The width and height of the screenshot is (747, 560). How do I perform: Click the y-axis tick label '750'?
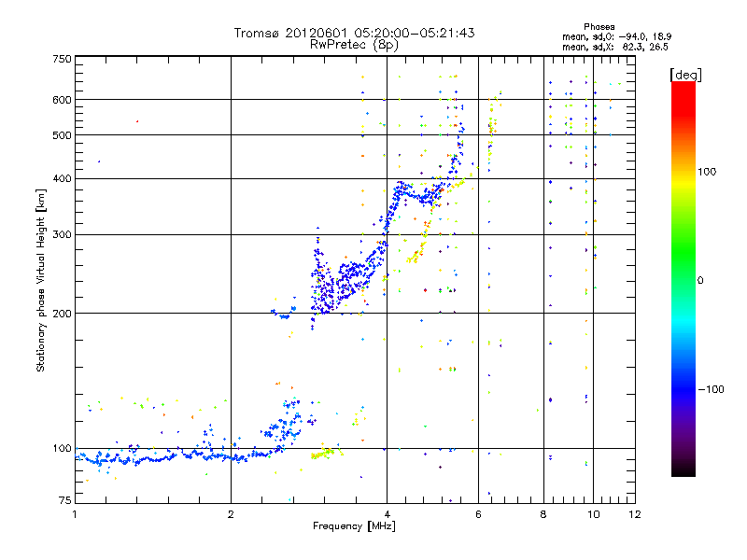[x=62, y=59]
